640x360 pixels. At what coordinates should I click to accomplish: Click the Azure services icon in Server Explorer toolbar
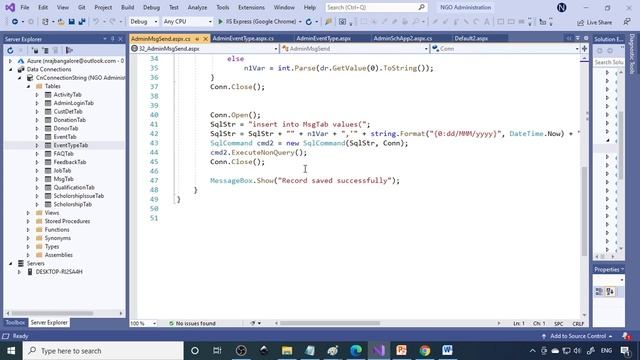pyautogui.click(x=69, y=51)
